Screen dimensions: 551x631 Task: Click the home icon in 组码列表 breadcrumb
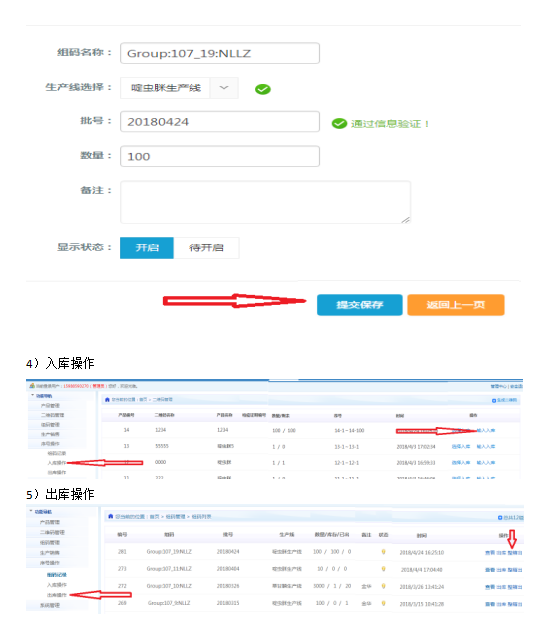(110, 516)
